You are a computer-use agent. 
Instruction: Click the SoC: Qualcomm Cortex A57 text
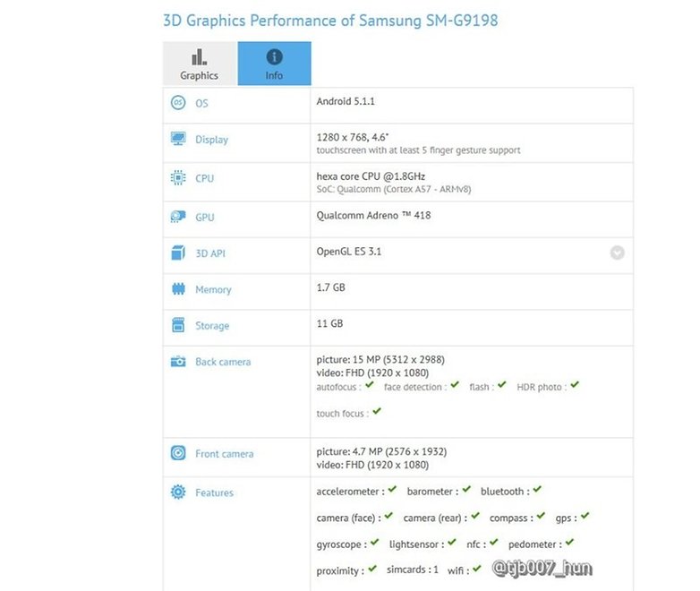click(394, 189)
